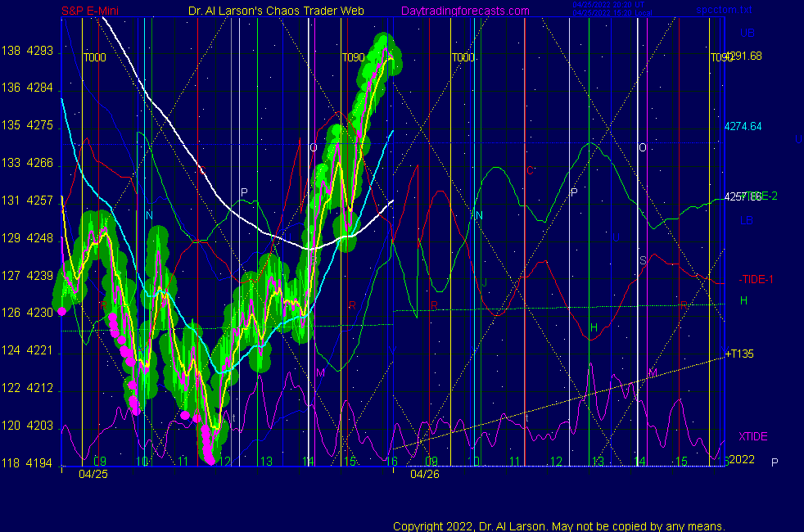Click the green H label on right margin
Viewport: 804px width, 532px height.
pyautogui.click(x=743, y=300)
